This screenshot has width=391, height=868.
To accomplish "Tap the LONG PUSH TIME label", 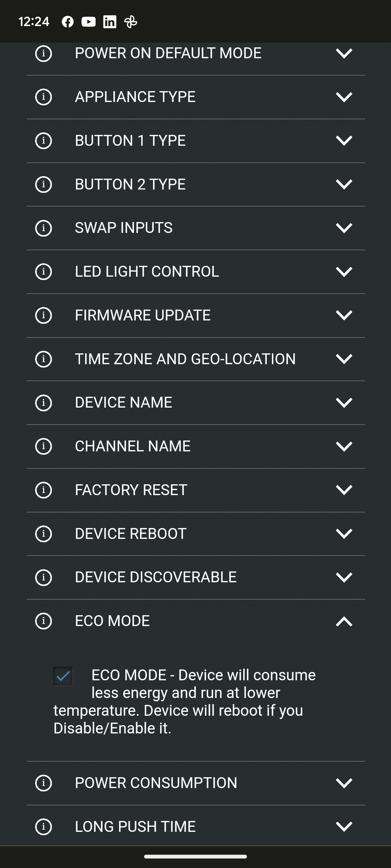I will [x=135, y=827].
